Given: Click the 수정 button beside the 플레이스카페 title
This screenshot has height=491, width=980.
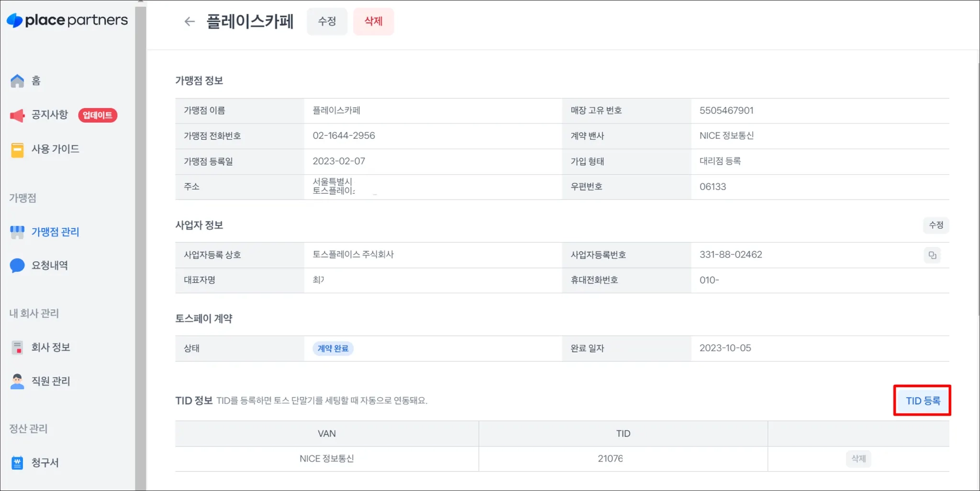Looking at the screenshot, I should pos(327,22).
